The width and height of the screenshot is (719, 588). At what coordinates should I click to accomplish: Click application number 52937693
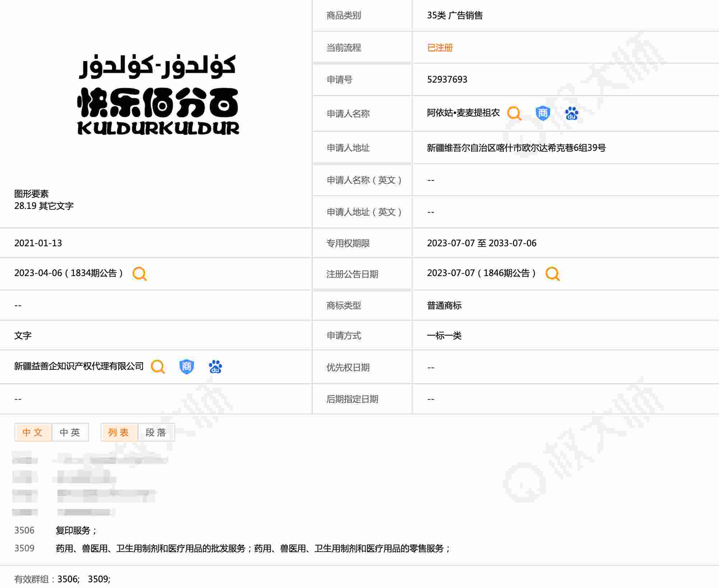447,80
